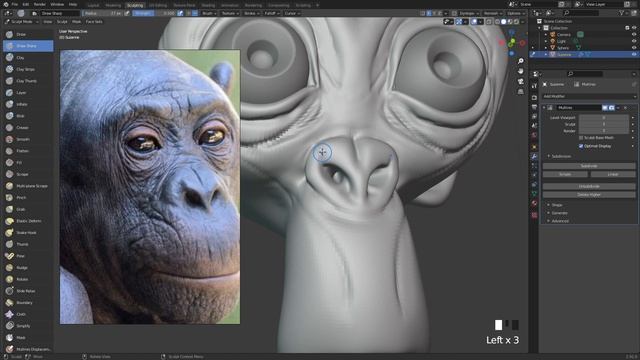
Task: Open the Brush settings dropdown
Action: (x=209, y=13)
